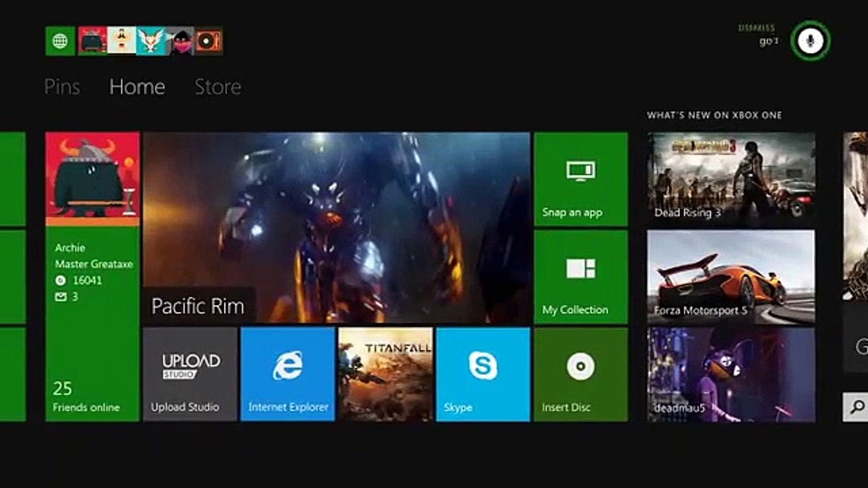Open the Dead Rising 3 tile
This screenshot has width=868, height=488.
(x=731, y=179)
